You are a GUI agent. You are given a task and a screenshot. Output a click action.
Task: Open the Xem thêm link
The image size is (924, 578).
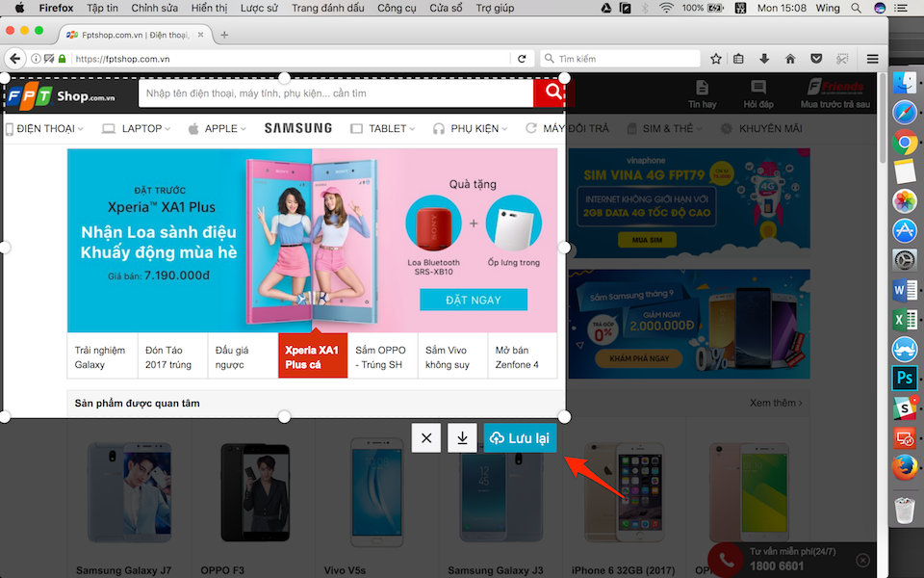point(776,403)
